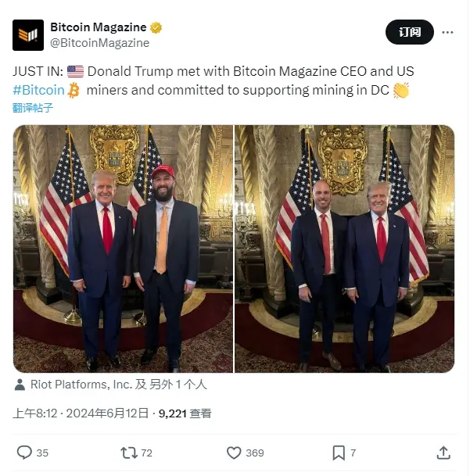Click the 369 likes count
This screenshot has width=470, height=476.
255,453
